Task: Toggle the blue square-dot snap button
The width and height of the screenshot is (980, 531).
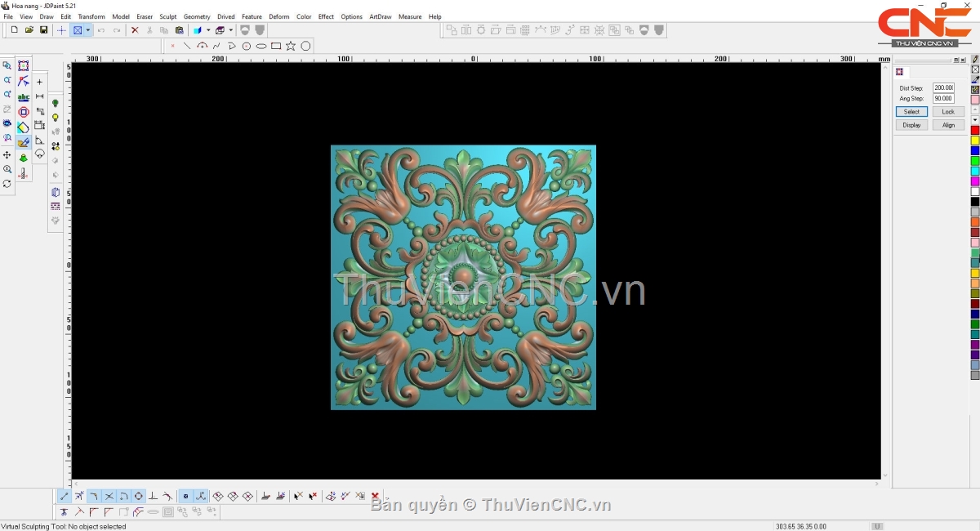Action: [185, 496]
